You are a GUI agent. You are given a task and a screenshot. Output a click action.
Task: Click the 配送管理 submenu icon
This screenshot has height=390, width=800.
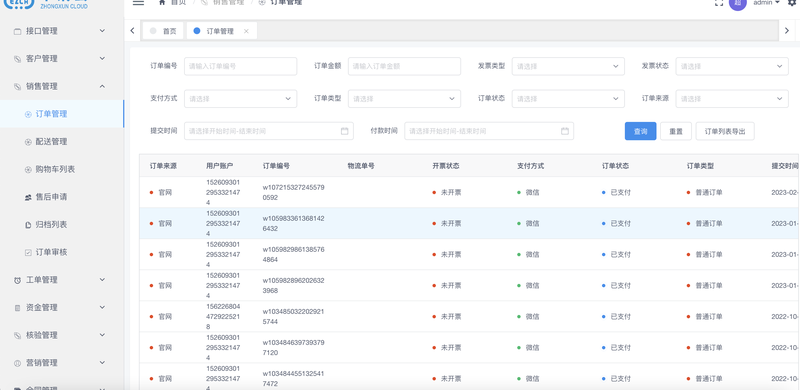[x=28, y=142]
